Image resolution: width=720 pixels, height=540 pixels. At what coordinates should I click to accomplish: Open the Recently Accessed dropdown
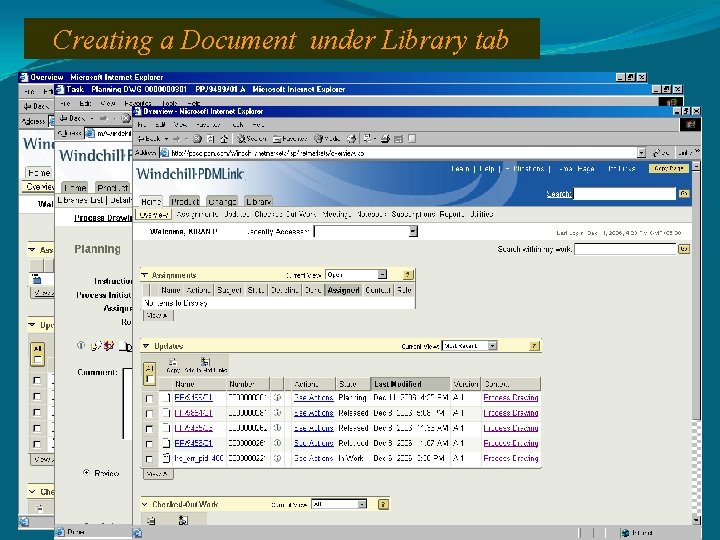pyautogui.click(x=413, y=231)
